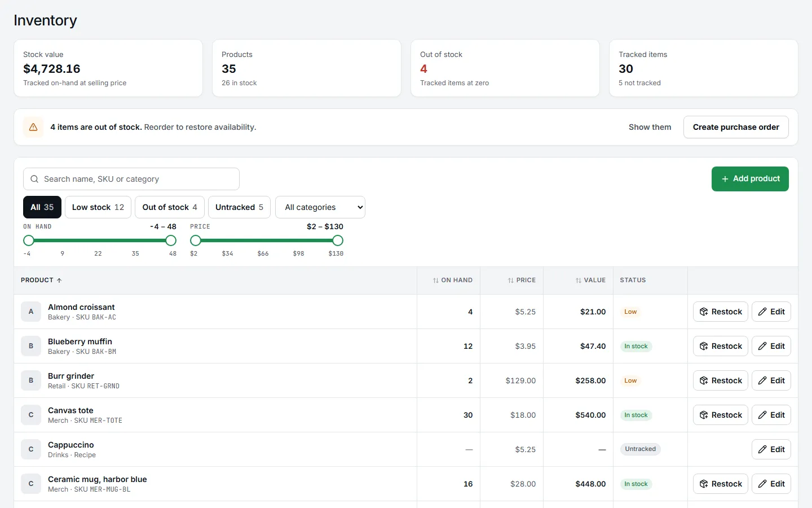The image size is (812, 508).
Task: Click the A avatar for Almond croissant
Action: [x=31, y=312]
